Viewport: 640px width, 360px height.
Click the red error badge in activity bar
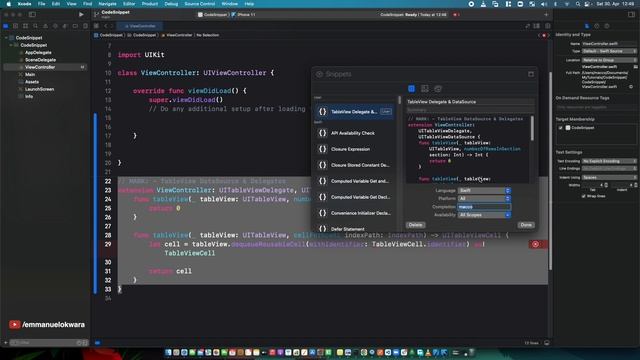tap(456, 15)
